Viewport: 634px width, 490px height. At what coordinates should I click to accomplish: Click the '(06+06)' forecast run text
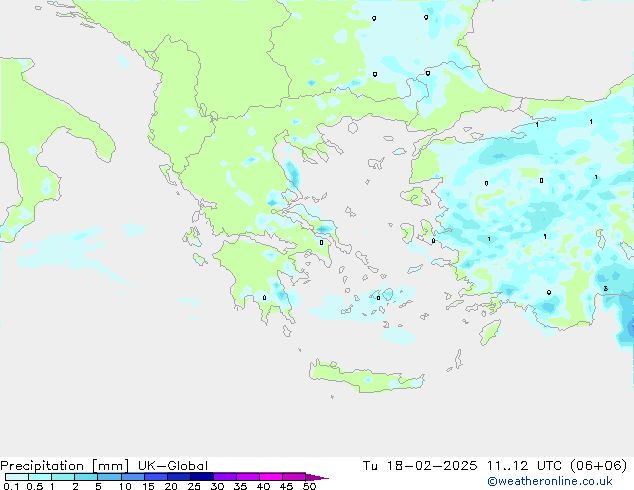(x=599, y=465)
